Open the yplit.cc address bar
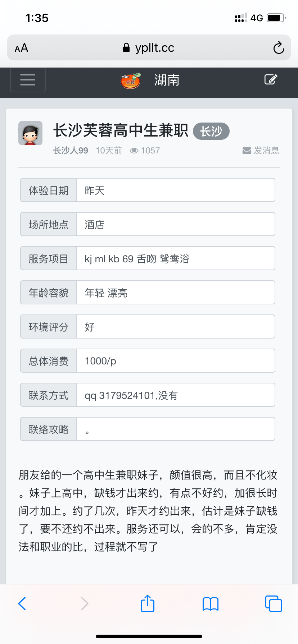Image resolution: width=298 pixels, height=644 pixels. (x=155, y=47)
